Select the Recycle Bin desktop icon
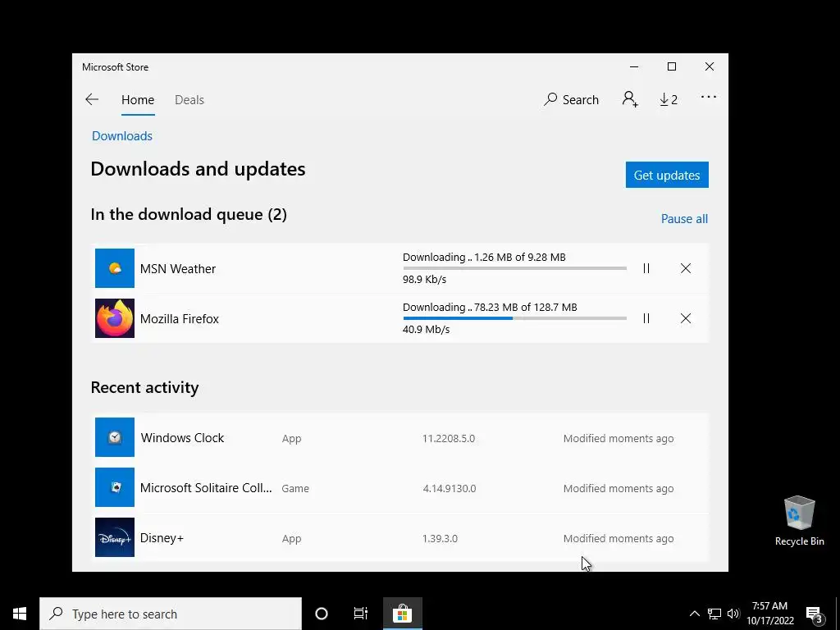The image size is (840, 630). [x=799, y=522]
